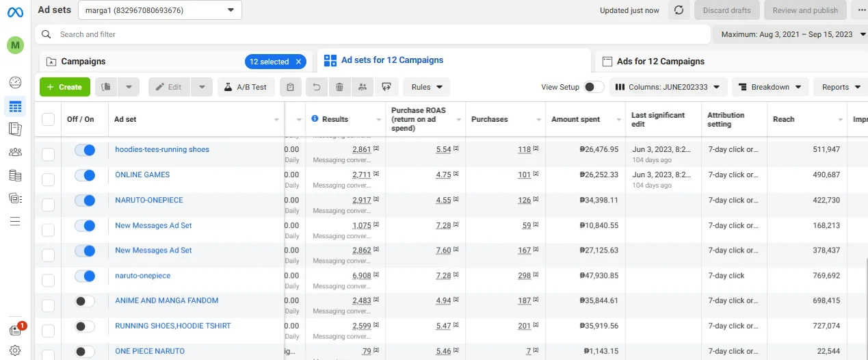Open the billing stacked-database icon in sidebar
Viewport: 868px width, 360px height.
[15, 175]
